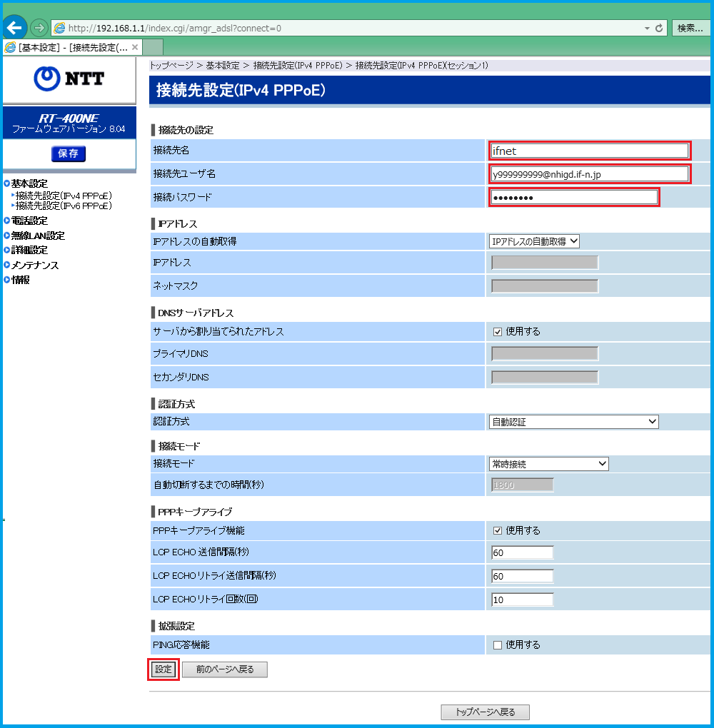The image size is (714, 728).
Task: Open IPアドレスの自動取得 dropdown
Action: pyautogui.click(x=534, y=241)
